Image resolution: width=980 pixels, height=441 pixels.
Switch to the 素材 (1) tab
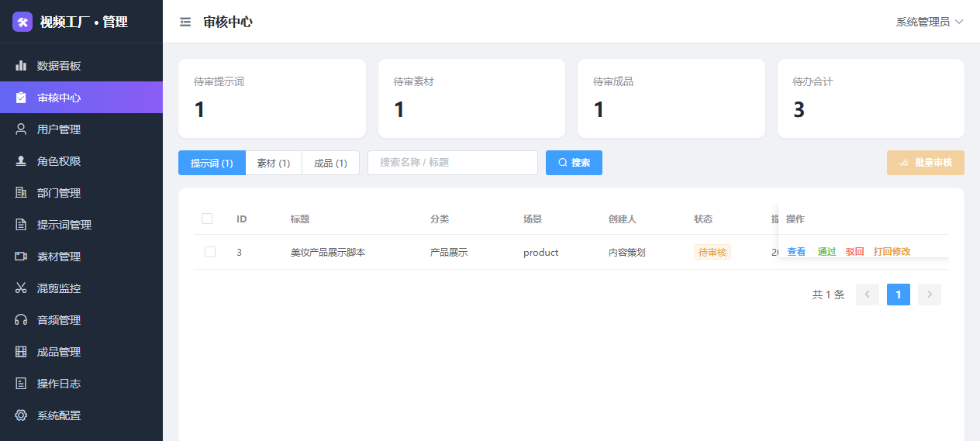coord(274,163)
